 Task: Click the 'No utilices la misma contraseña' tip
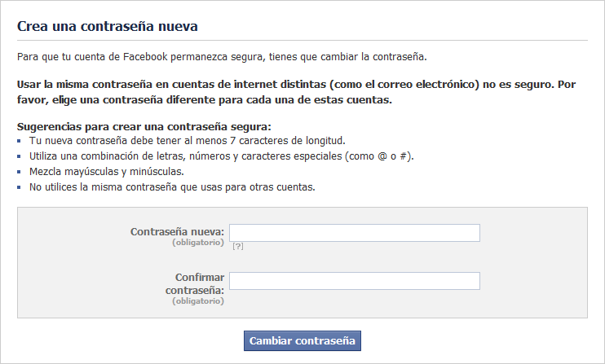click(x=172, y=187)
